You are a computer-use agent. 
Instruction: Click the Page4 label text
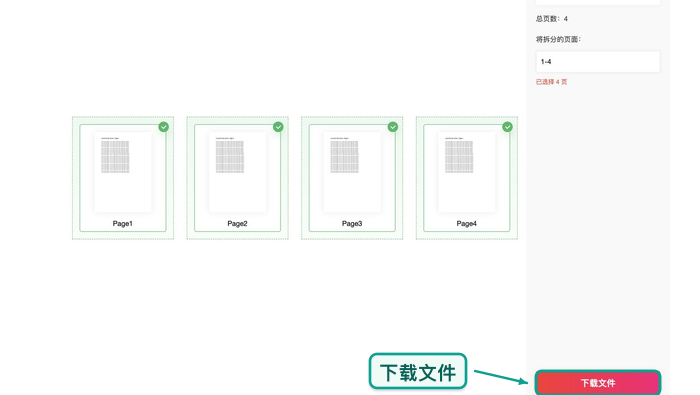[x=467, y=224]
